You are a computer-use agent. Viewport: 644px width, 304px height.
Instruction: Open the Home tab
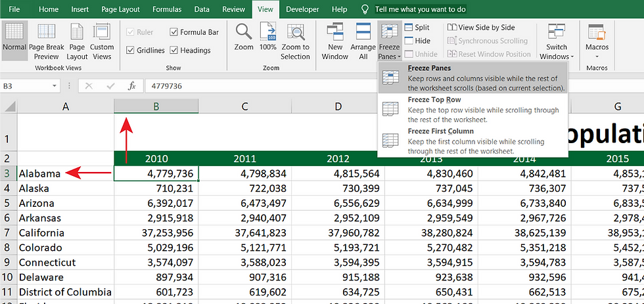point(49,9)
